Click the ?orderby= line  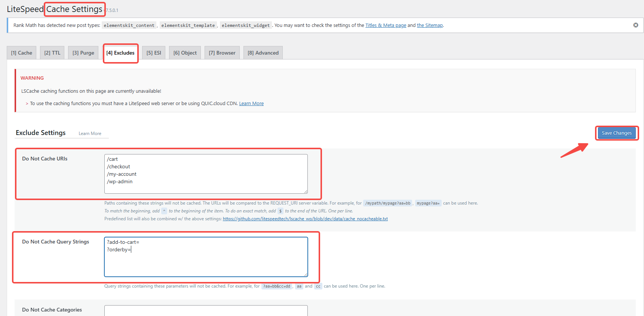pos(119,250)
